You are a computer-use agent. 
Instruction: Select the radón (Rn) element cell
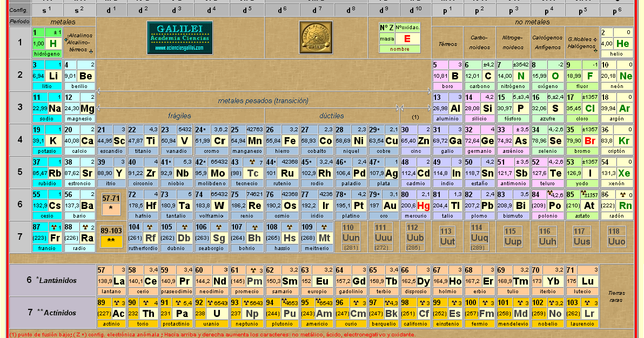616,205
